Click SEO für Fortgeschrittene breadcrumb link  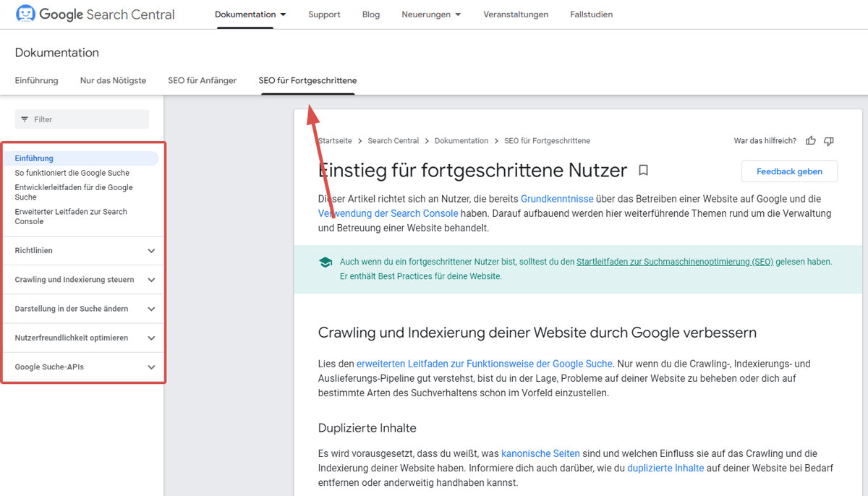point(547,141)
